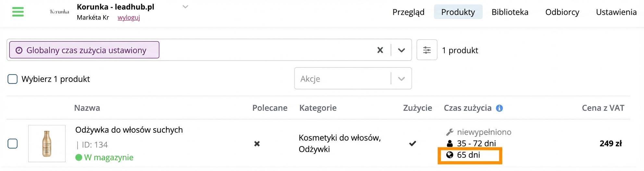Click the globe icon beside 65 dni
This screenshot has width=644, height=171.
450,155
